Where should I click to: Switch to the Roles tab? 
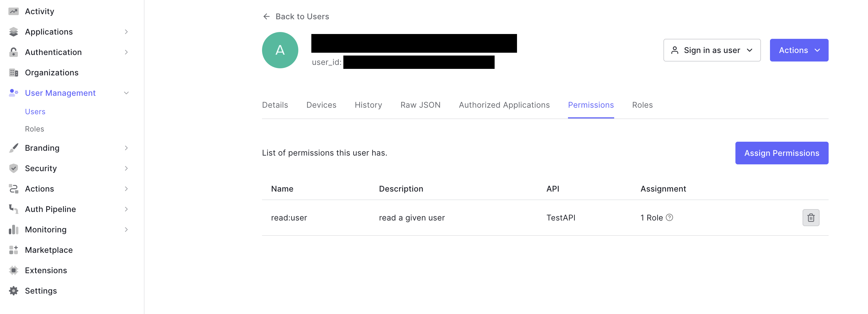click(x=642, y=105)
